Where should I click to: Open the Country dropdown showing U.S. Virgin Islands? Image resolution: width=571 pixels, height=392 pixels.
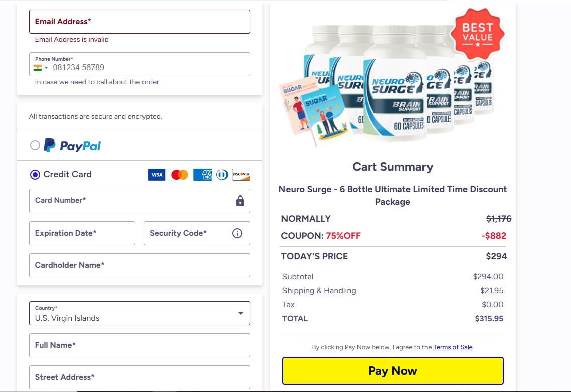(x=139, y=313)
